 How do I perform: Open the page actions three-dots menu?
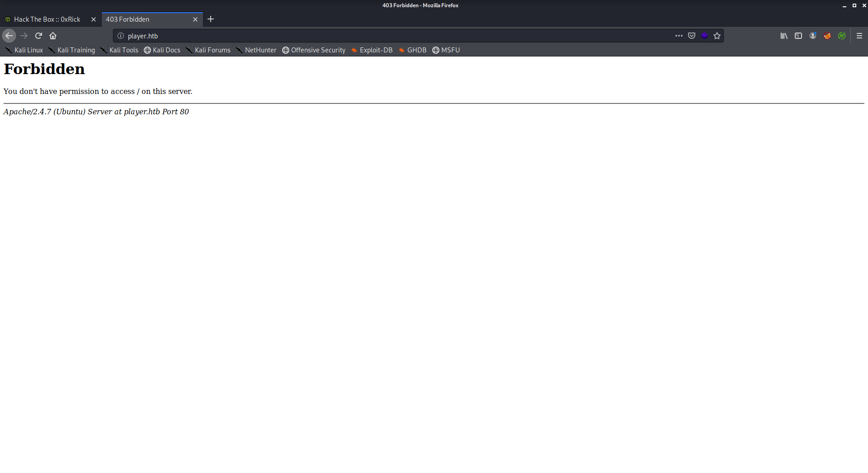pyautogui.click(x=679, y=36)
